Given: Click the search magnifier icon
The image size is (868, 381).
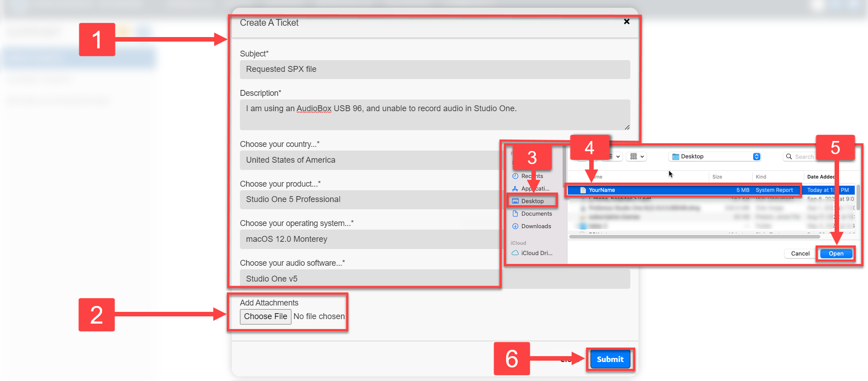Looking at the screenshot, I should click(789, 156).
